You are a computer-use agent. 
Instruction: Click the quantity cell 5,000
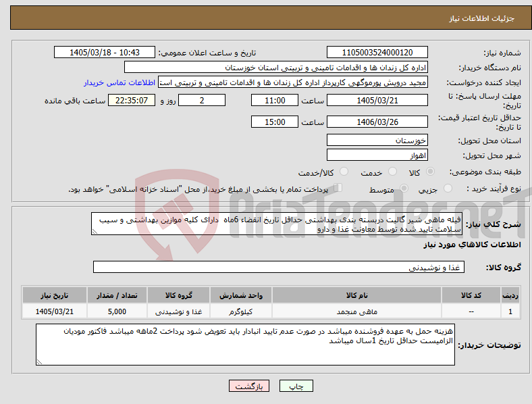pyautogui.click(x=117, y=311)
